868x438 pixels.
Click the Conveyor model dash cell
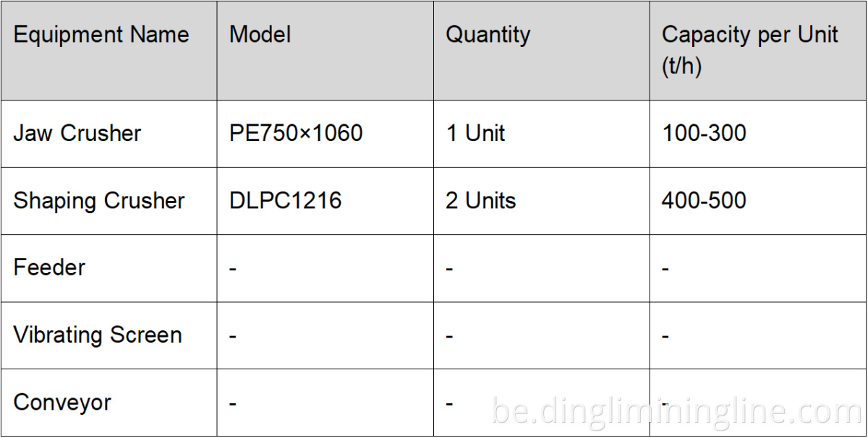click(x=233, y=403)
